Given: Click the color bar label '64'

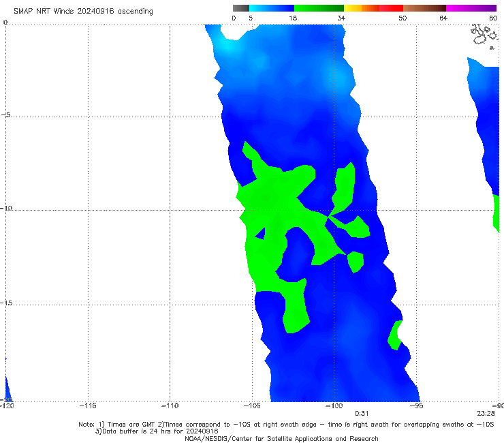Looking at the screenshot, I should [x=443, y=18].
